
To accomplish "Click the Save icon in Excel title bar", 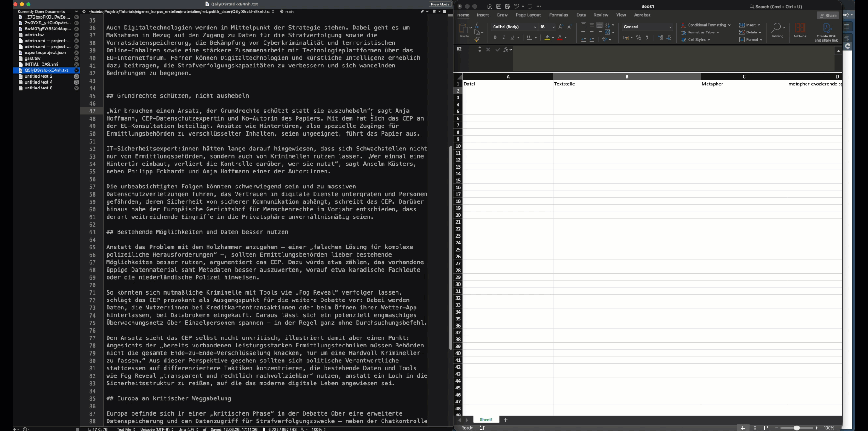I will (499, 6).
